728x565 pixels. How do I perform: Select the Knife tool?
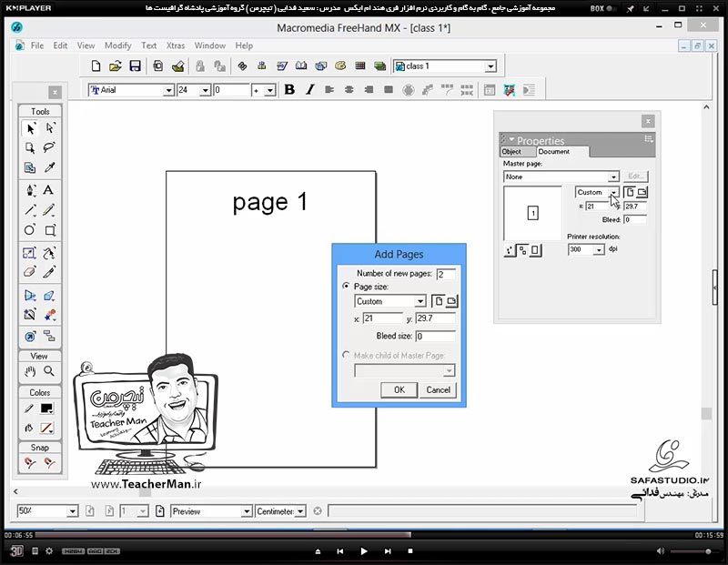tap(49, 272)
